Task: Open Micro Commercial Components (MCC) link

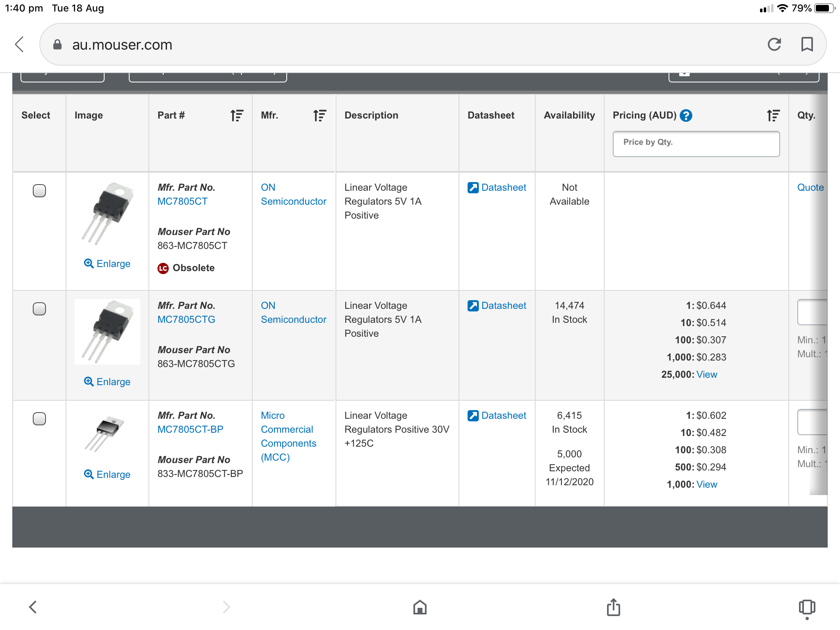Action: [289, 436]
